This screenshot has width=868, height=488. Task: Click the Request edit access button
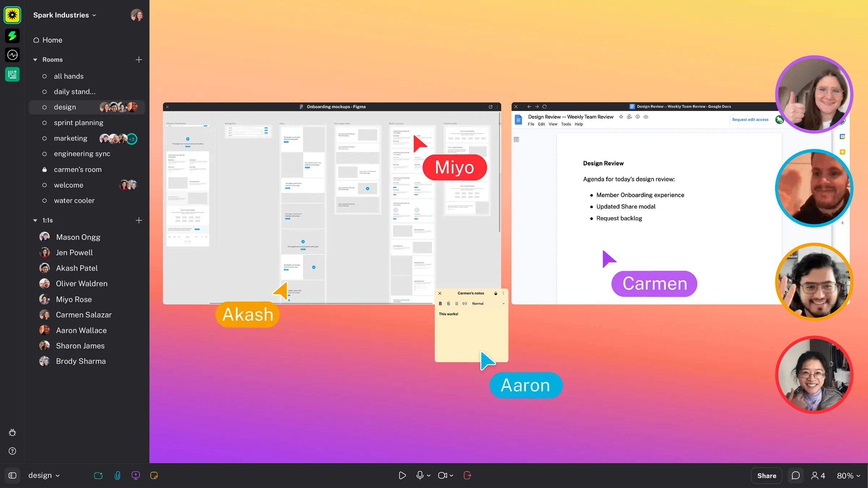coord(750,119)
